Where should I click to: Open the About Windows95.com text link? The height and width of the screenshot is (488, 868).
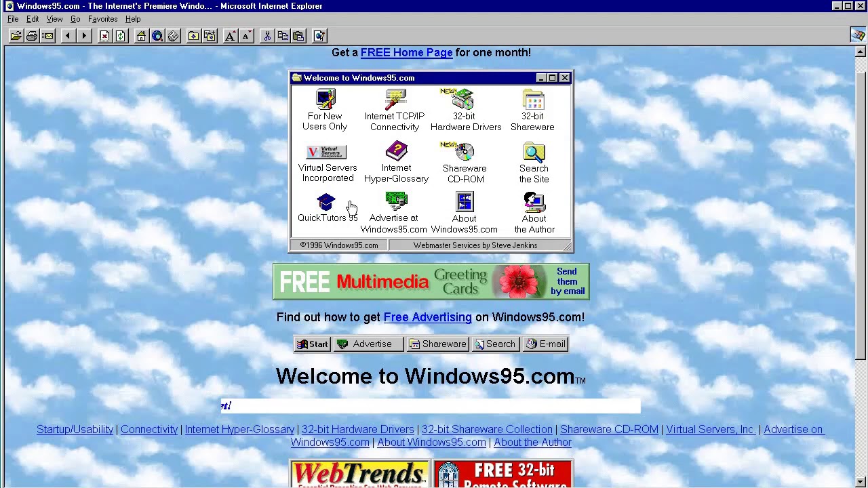[x=431, y=442]
